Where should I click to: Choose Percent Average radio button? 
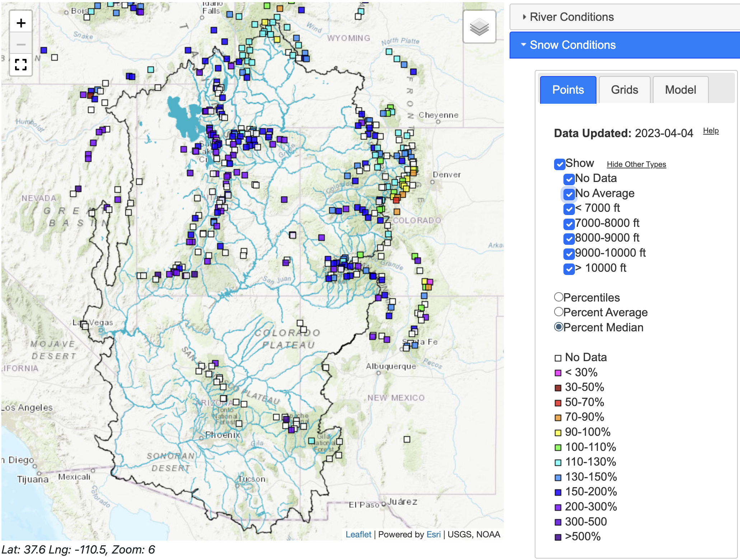pos(558,312)
